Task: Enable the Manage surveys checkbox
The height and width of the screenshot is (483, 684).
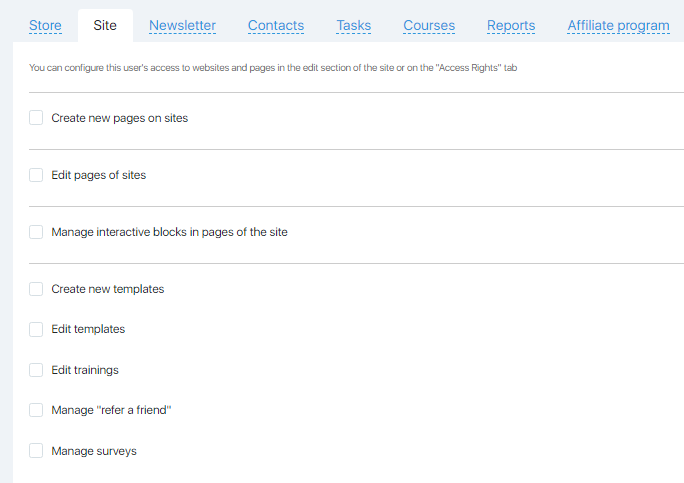Action: pyautogui.click(x=36, y=451)
